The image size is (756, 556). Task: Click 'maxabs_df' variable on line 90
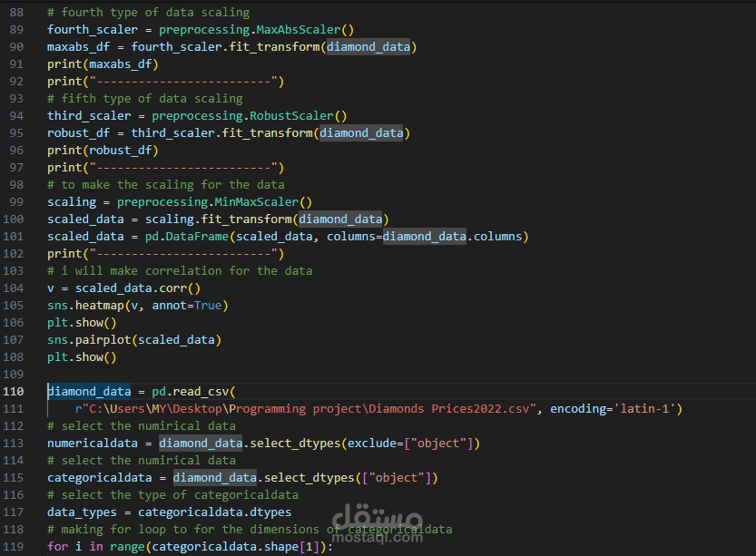[x=78, y=47]
